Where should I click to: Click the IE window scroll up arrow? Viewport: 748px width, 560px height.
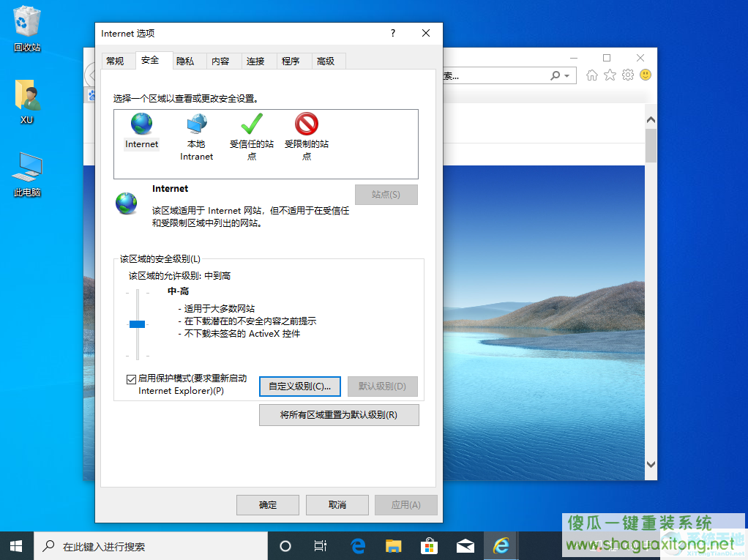tap(651, 120)
